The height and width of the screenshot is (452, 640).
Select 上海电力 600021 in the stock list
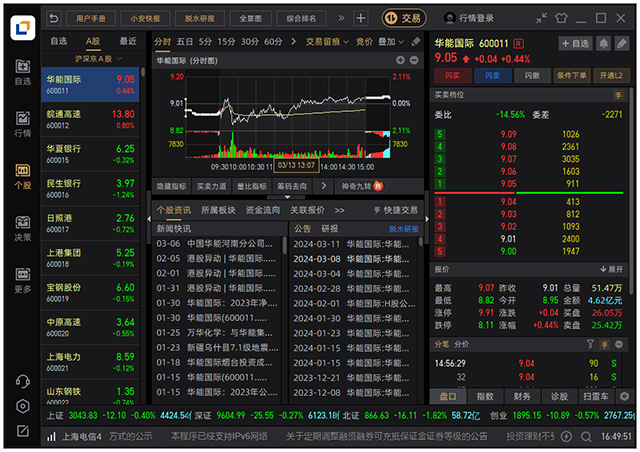(x=90, y=362)
